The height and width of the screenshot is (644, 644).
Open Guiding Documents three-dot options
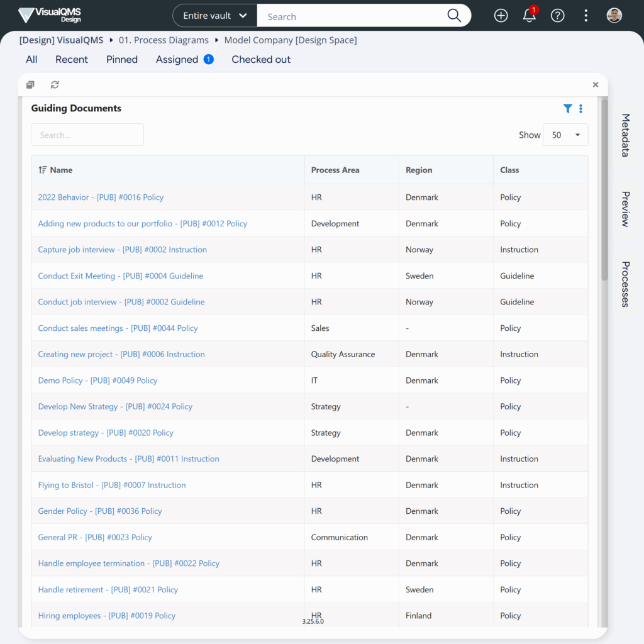coord(580,109)
